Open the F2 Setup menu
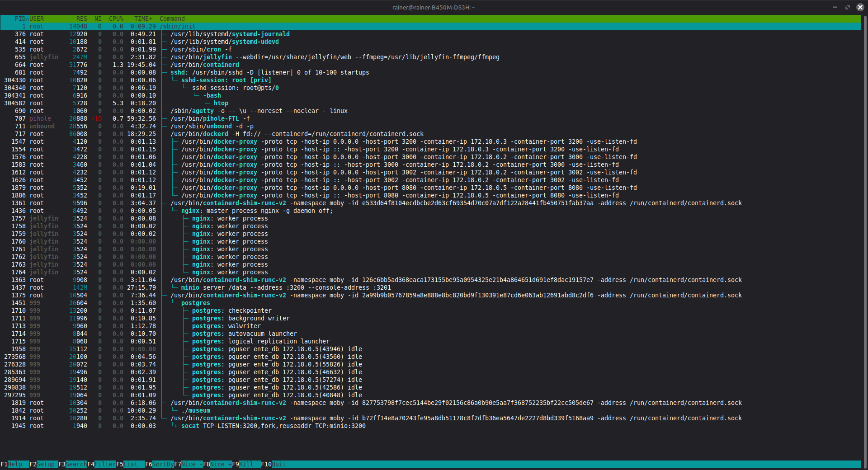Screen dimensions: 868x470 pos(45,464)
